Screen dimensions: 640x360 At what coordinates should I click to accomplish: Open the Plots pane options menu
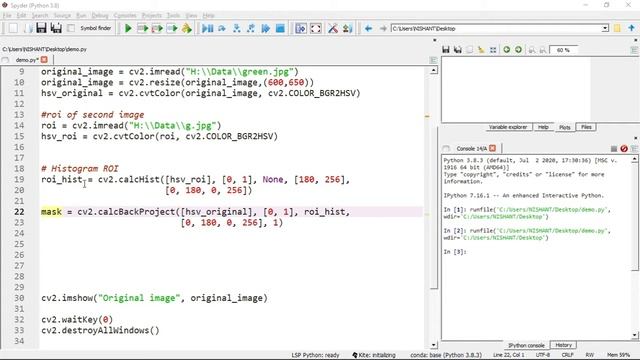[x=634, y=50]
